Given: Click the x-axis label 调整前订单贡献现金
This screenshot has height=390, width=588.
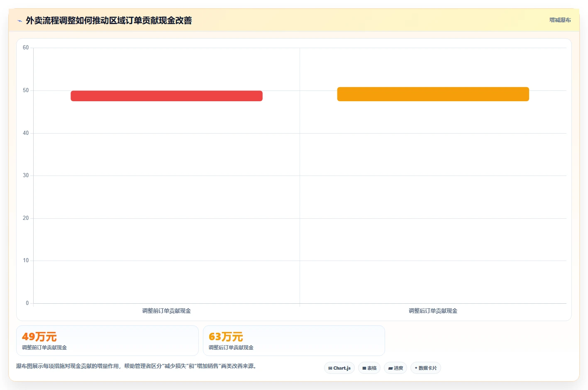Looking at the screenshot, I should click(x=166, y=311).
